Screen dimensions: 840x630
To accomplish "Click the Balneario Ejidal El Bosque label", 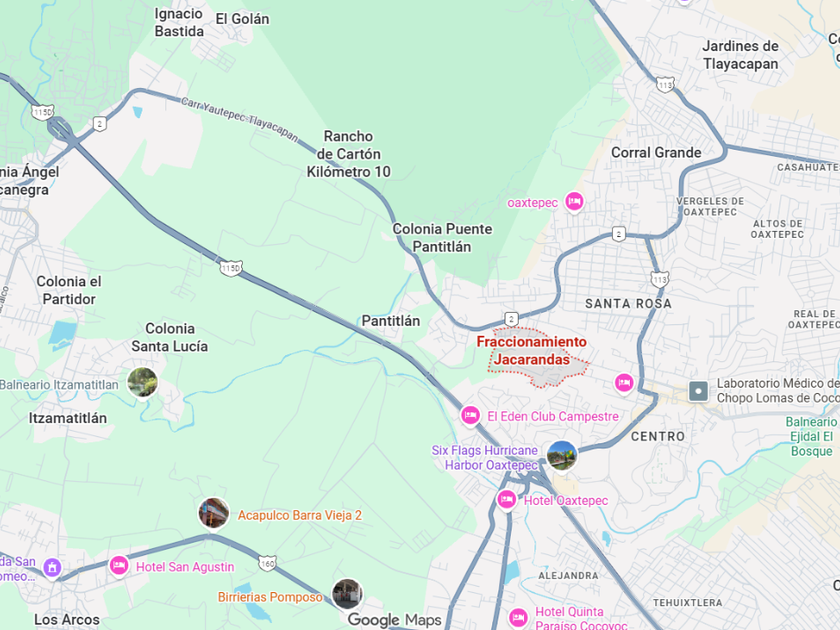I will pos(811,436).
